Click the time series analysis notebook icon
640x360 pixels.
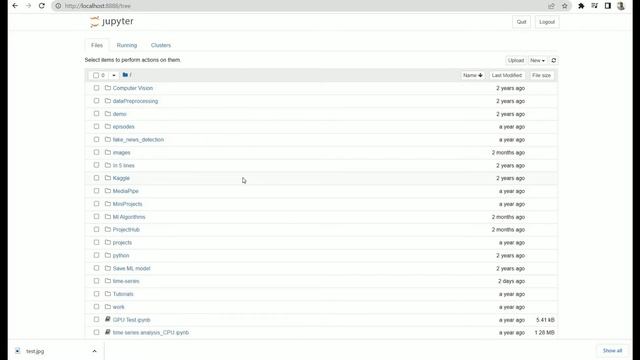(x=108, y=332)
